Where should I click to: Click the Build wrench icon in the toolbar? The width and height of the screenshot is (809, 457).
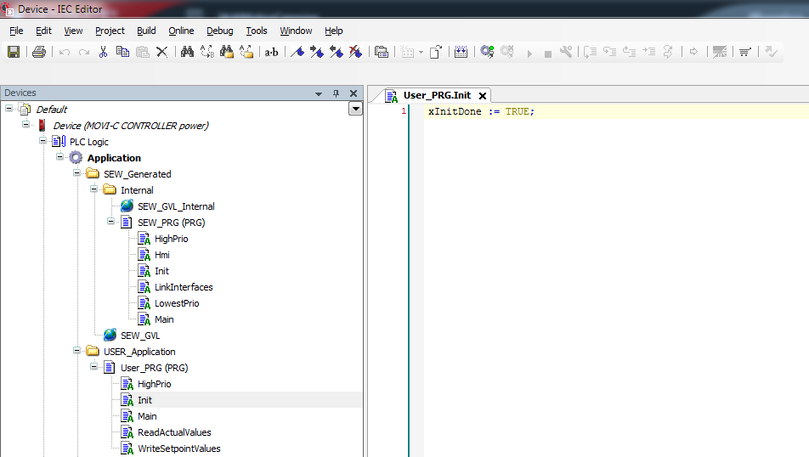(566, 52)
